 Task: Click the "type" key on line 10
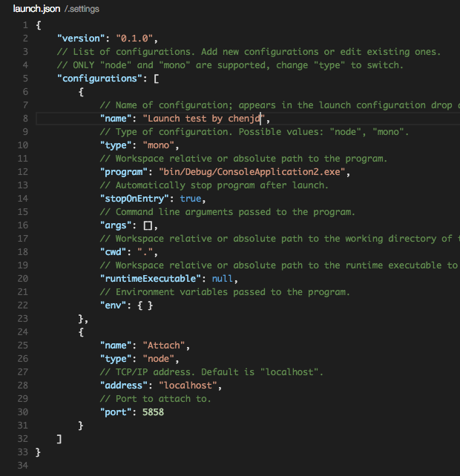(116, 145)
